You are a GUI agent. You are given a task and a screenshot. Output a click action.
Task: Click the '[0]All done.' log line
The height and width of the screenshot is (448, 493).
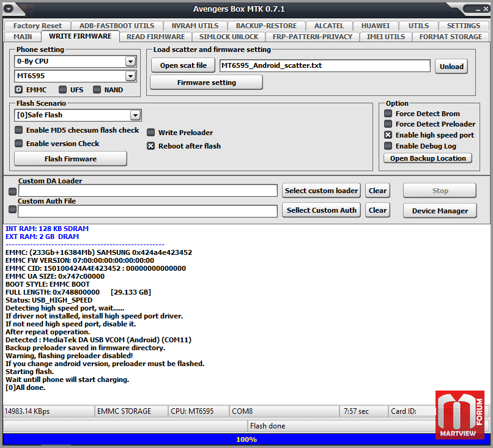pos(26,387)
